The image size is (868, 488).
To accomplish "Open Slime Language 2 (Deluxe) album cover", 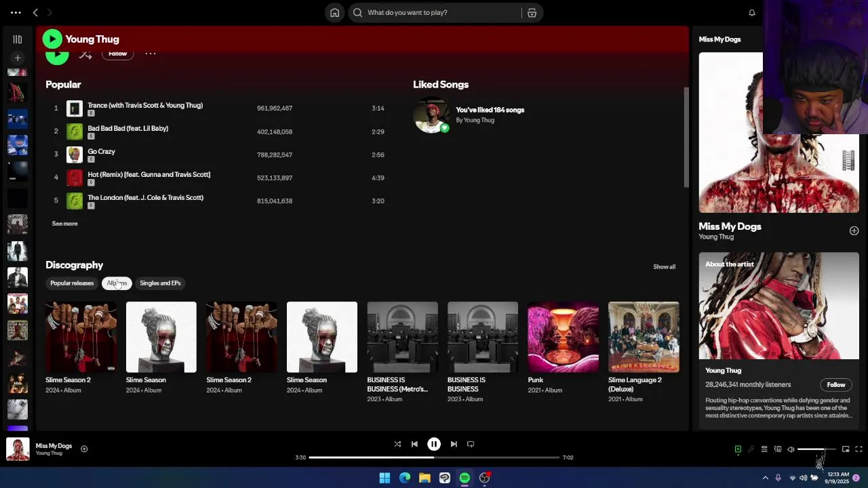I will [x=644, y=337].
